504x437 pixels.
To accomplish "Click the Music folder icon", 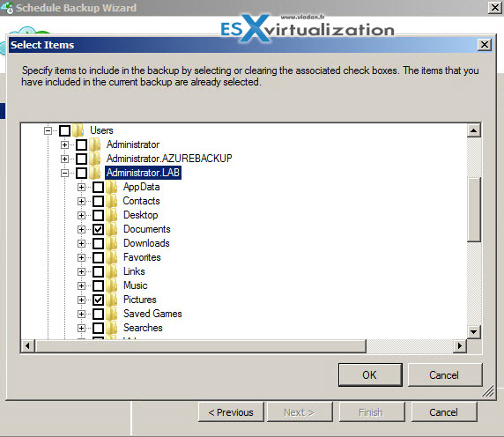I will pos(112,285).
